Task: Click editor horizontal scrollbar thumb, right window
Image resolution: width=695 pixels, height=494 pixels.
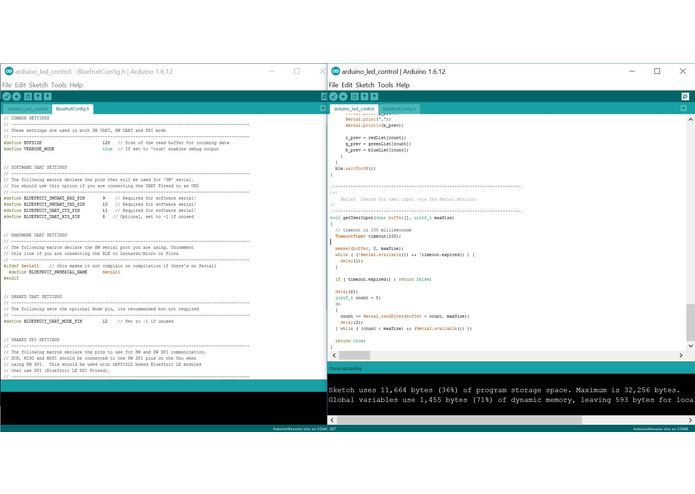Action: click(354, 355)
